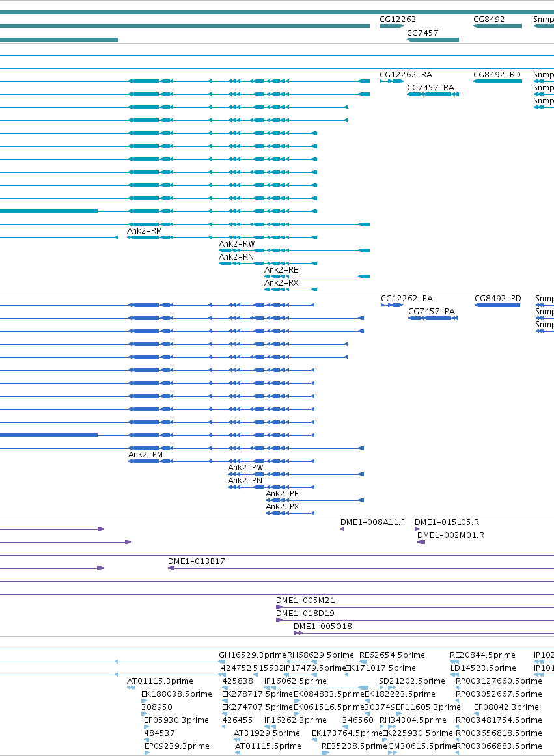Screen dimensions: 554x756
Task: Click transcript CG12262-RA
Action: pyautogui.click(x=406, y=75)
